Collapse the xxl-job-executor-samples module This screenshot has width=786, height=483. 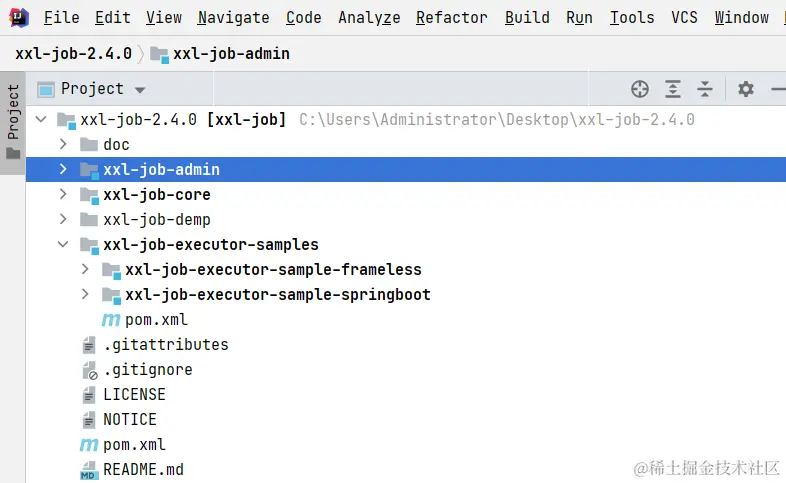click(x=63, y=245)
